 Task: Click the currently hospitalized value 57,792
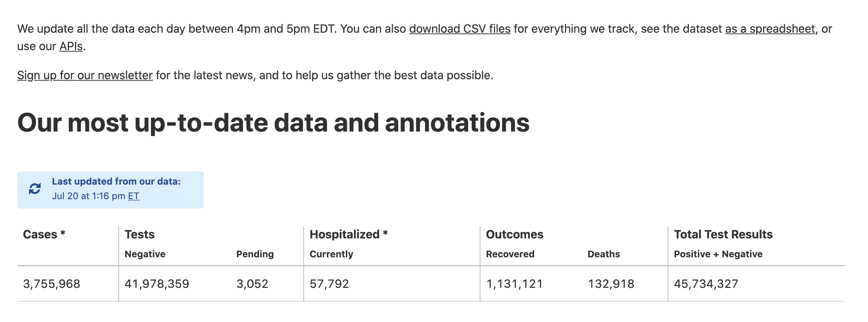coord(329,284)
